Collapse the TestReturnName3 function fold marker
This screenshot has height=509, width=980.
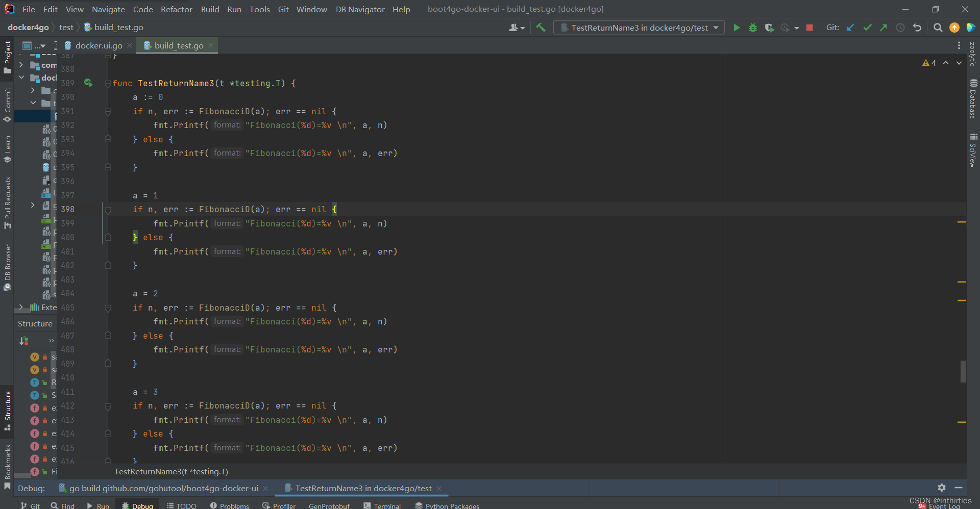(108, 83)
